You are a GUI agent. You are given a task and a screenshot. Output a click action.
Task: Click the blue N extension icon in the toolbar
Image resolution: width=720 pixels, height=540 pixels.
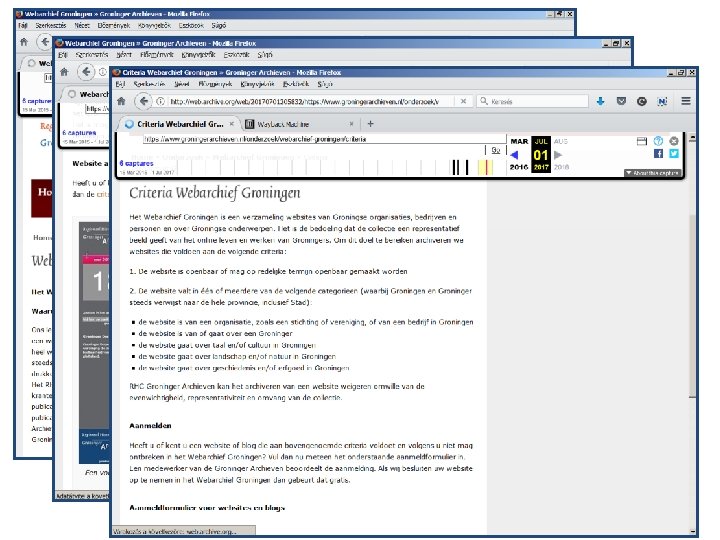(662, 101)
